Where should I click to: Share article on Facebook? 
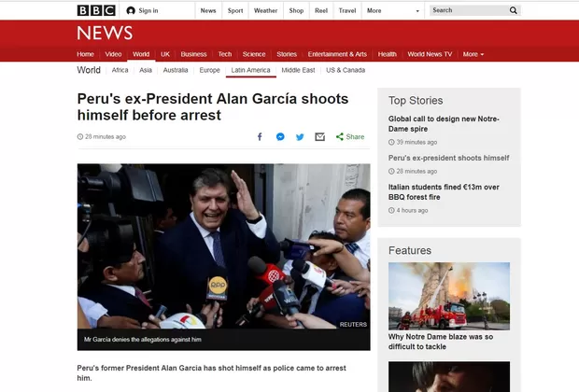(260, 137)
